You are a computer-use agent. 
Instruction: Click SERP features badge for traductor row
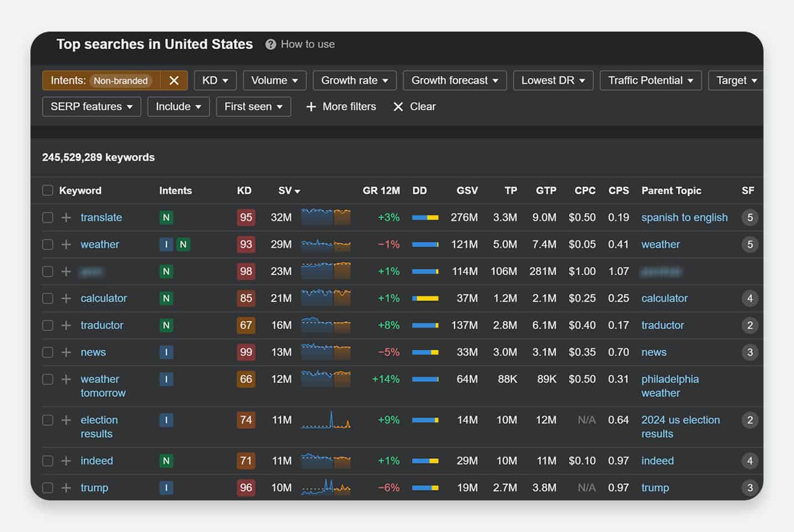click(750, 325)
